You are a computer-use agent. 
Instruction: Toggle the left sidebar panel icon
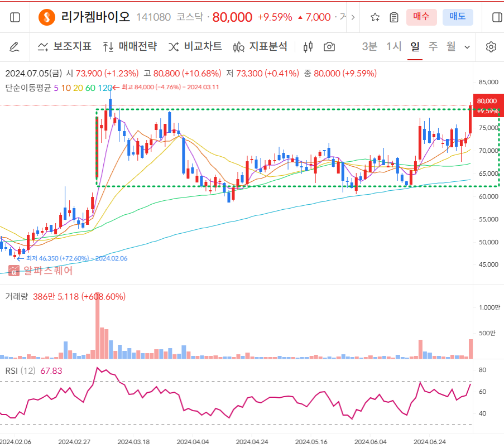pos(15,17)
